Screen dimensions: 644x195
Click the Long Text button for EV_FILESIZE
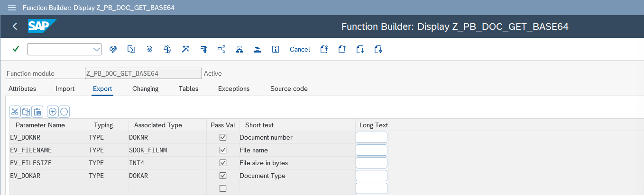(x=371, y=163)
